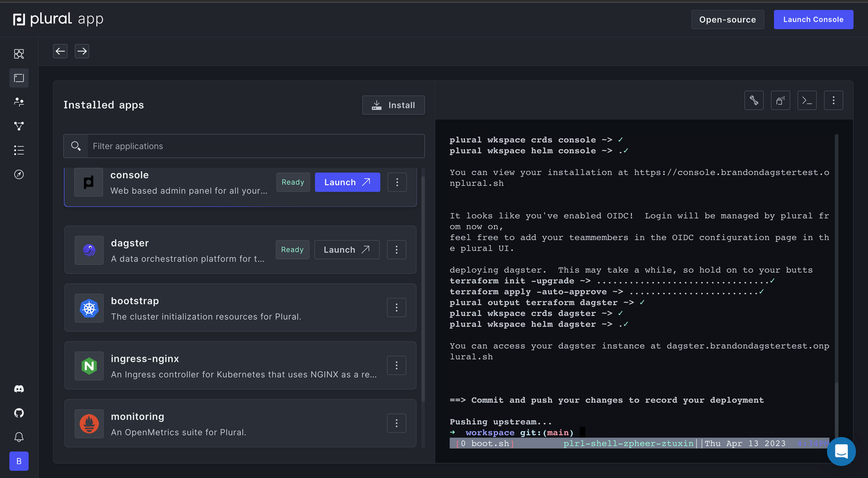This screenshot has width=868, height=478.
Task: Open the console app options menu
Action: click(397, 182)
